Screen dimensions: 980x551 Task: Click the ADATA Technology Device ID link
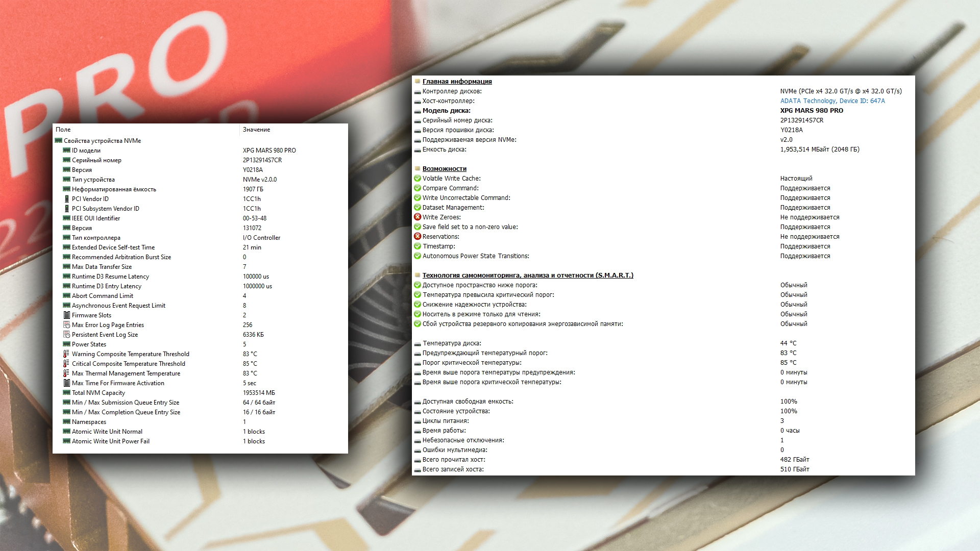coord(832,101)
